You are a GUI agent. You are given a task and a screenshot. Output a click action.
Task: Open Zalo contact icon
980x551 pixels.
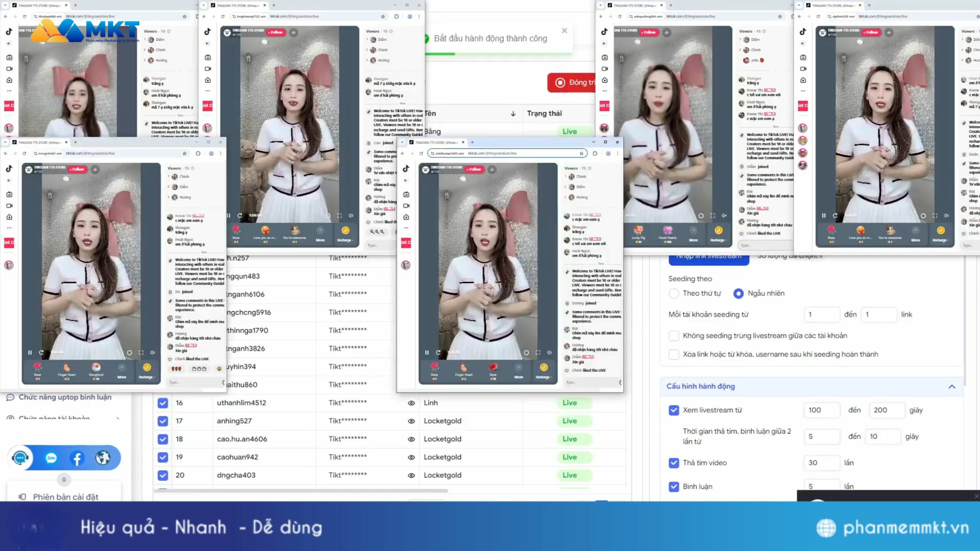coord(51,458)
